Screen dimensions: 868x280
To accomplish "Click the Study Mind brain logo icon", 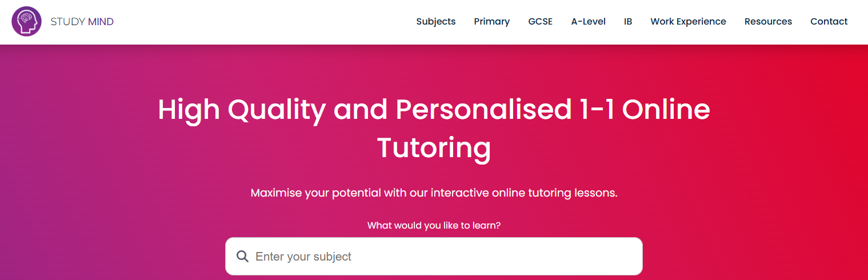I will pyautogui.click(x=26, y=22).
